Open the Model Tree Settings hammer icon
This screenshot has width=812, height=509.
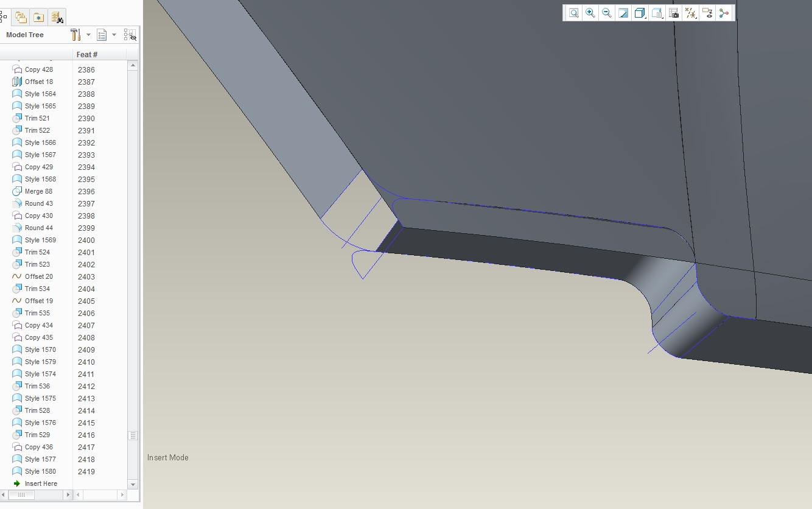click(x=75, y=35)
